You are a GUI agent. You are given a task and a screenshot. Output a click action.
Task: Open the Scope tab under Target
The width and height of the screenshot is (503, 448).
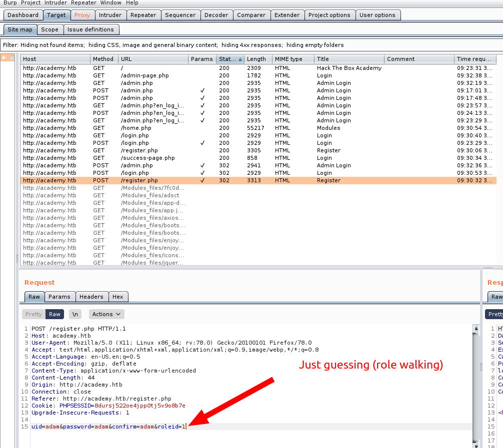[x=50, y=29]
